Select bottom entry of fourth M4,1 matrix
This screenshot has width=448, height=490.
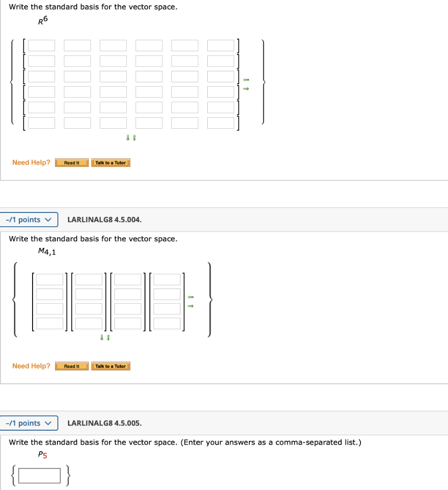(x=167, y=323)
